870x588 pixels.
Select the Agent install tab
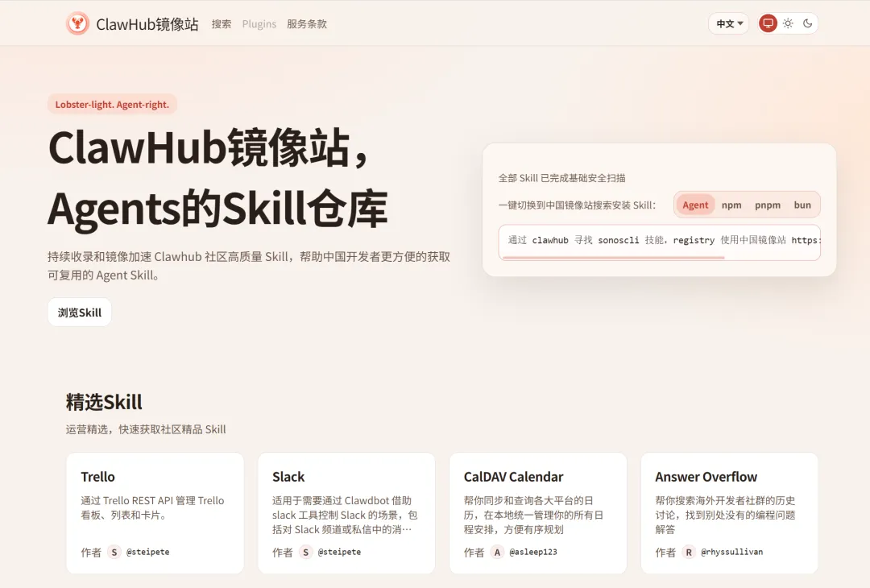tap(695, 205)
